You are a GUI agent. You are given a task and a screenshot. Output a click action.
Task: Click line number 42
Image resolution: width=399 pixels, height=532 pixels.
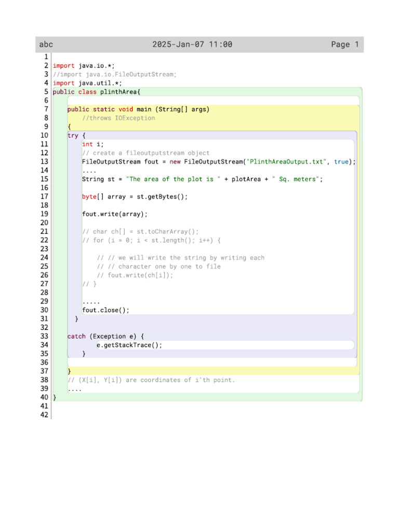[x=45, y=415]
